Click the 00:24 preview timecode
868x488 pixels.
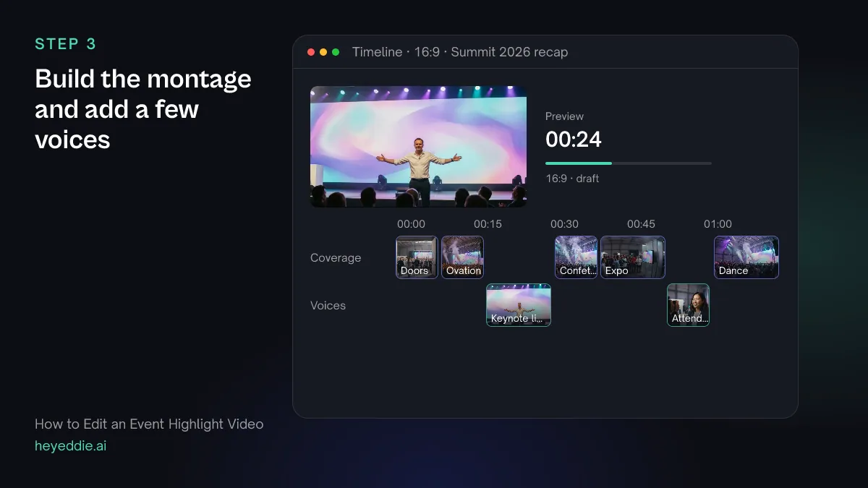(574, 140)
